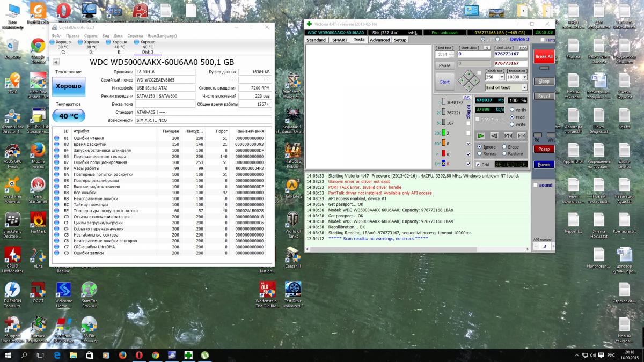This screenshot has width=644, height=362.
Task: Open OCCT desktop shortcut
Action: (38, 291)
